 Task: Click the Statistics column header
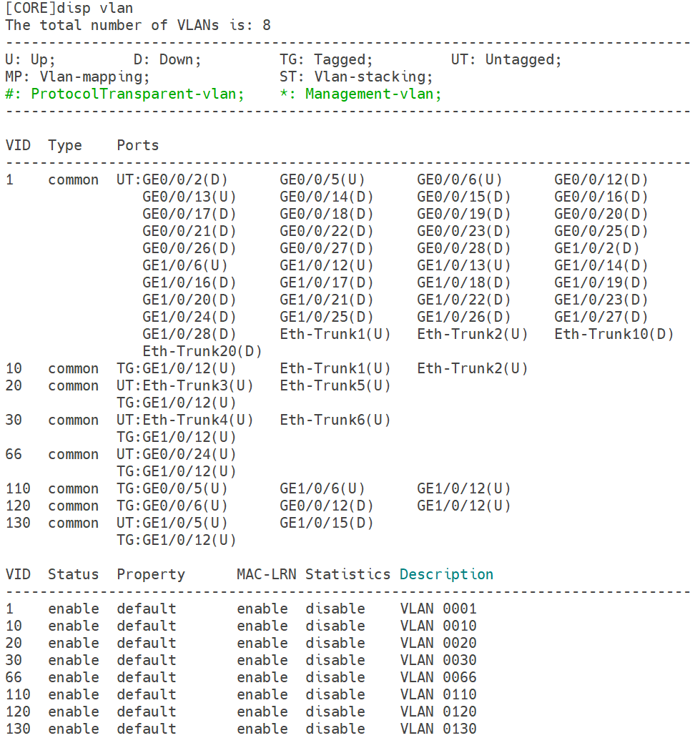(x=347, y=574)
